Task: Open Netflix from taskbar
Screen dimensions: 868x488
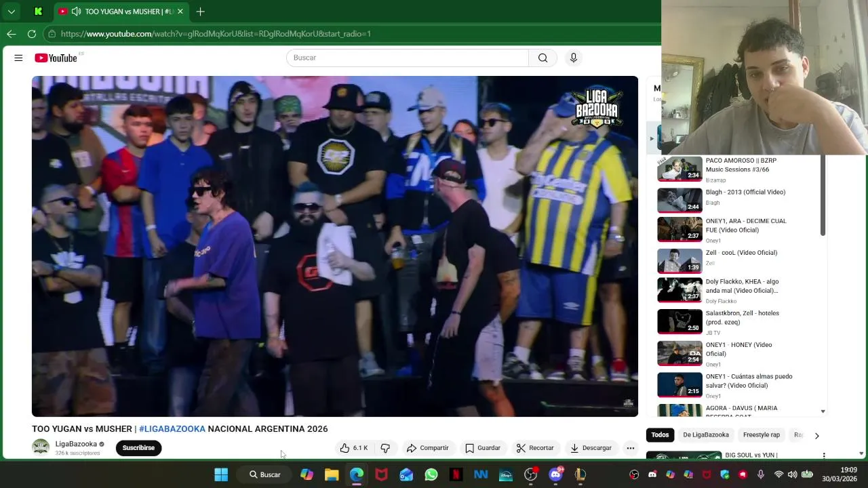Action: tap(456, 474)
